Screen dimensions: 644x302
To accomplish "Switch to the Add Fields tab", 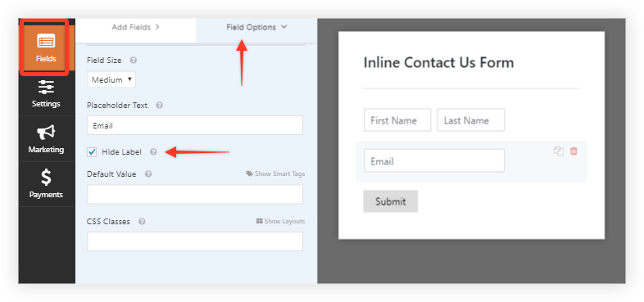I will (x=135, y=28).
